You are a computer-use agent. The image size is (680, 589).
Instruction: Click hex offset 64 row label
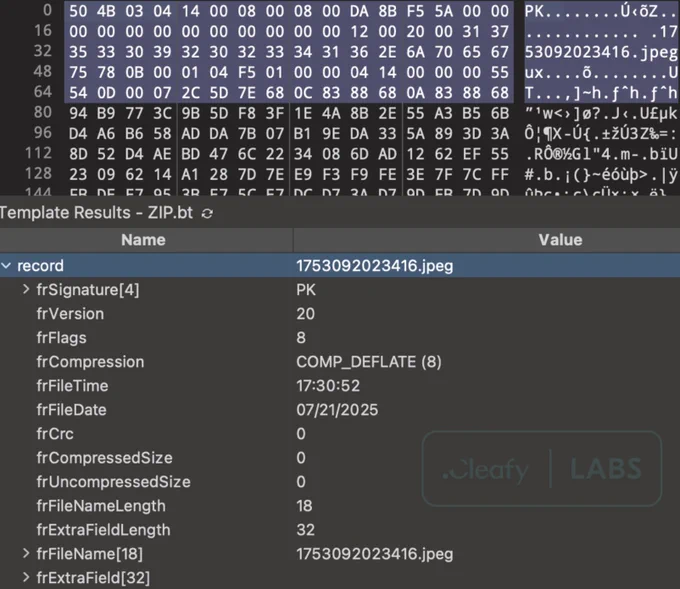43,92
